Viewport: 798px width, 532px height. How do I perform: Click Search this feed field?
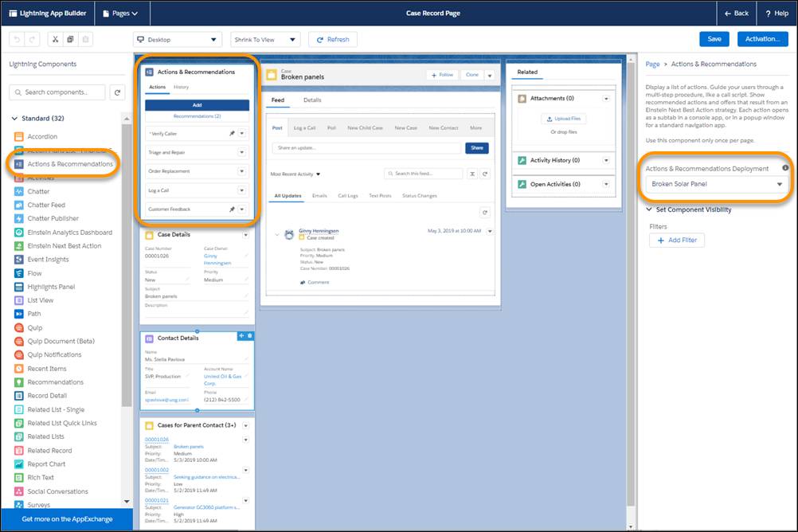[x=424, y=174]
